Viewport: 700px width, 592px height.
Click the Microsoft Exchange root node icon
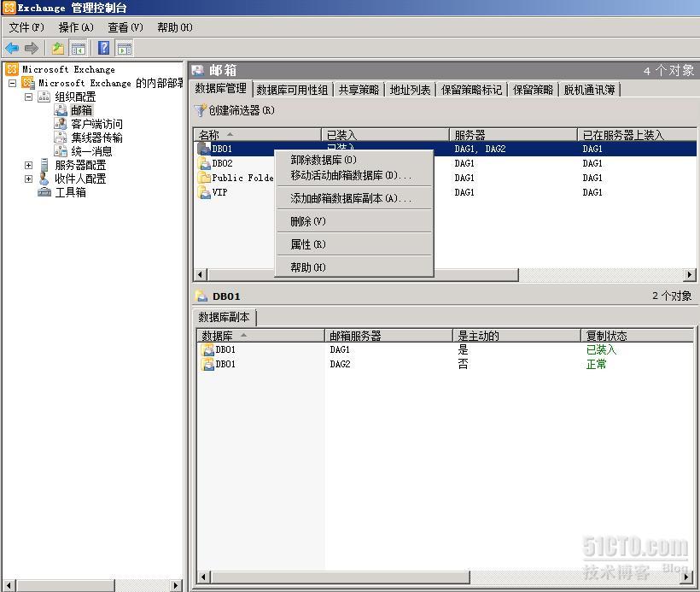[x=12, y=69]
